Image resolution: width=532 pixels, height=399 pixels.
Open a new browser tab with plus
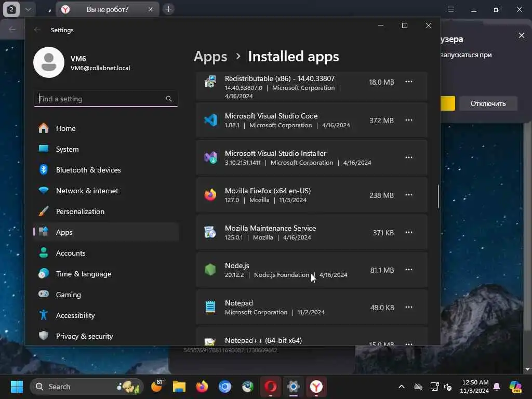click(169, 9)
